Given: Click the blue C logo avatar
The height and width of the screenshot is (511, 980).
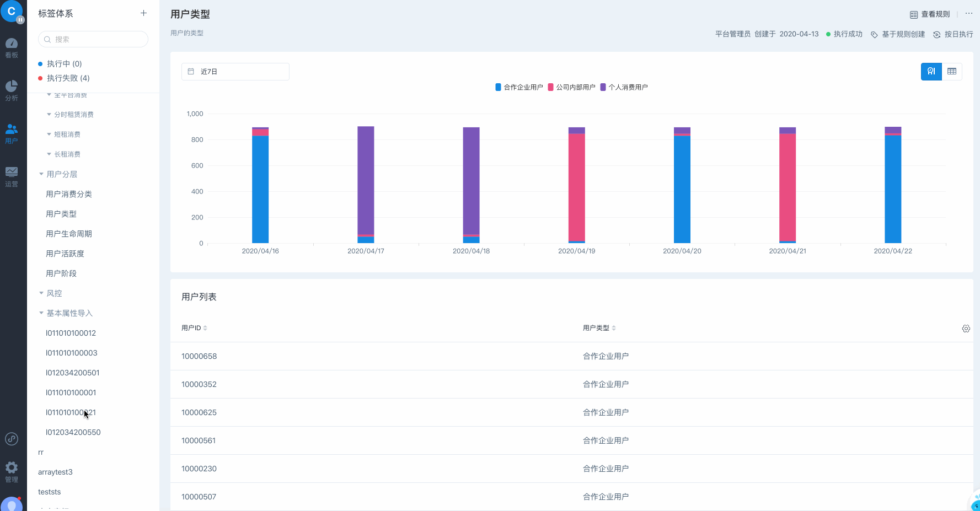Looking at the screenshot, I should tap(11, 11).
